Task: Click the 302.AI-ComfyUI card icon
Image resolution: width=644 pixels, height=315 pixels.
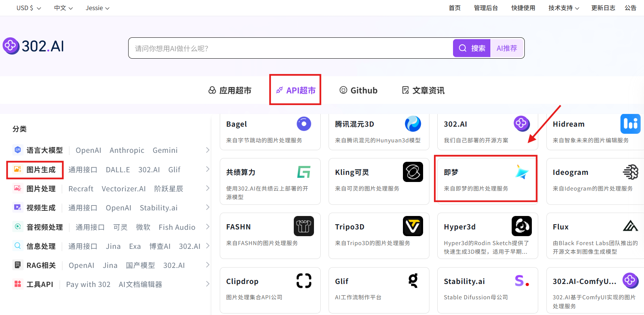Action: pyautogui.click(x=631, y=281)
